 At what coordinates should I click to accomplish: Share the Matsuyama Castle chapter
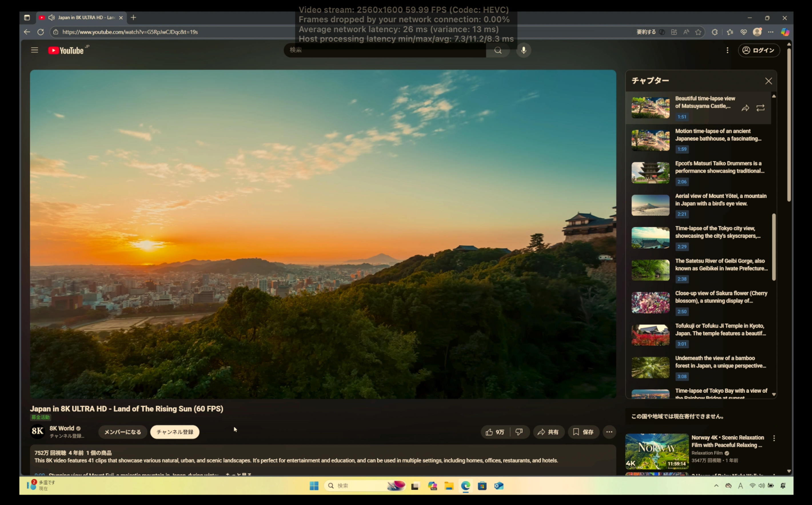coord(745,108)
